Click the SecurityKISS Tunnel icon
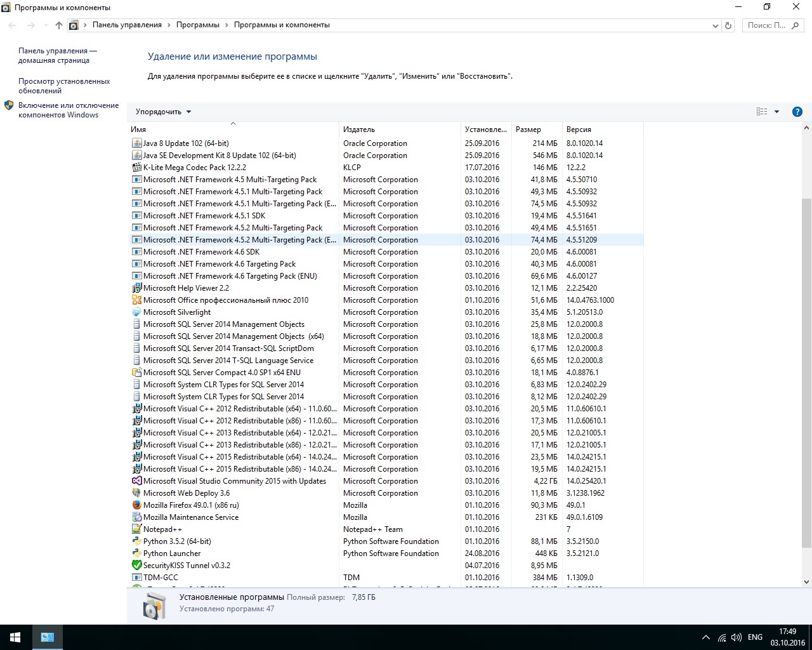 point(136,566)
